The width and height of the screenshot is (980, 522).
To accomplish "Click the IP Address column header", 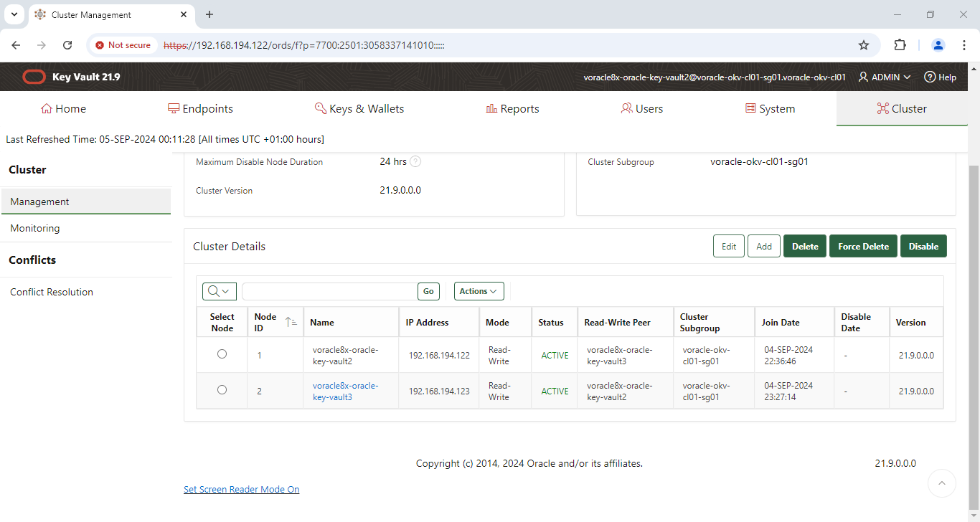I will tap(427, 323).
